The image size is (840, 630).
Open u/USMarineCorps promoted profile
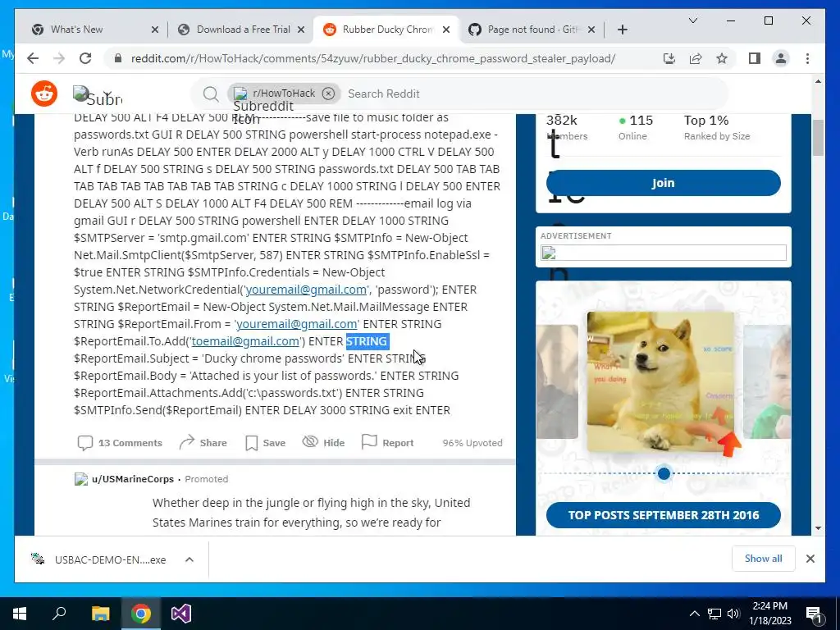(x=132, y=479)
